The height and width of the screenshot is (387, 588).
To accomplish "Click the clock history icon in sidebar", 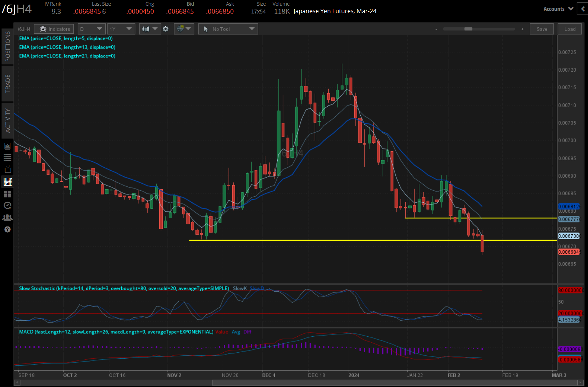I will pyautogui.click(x=7, y=206).
